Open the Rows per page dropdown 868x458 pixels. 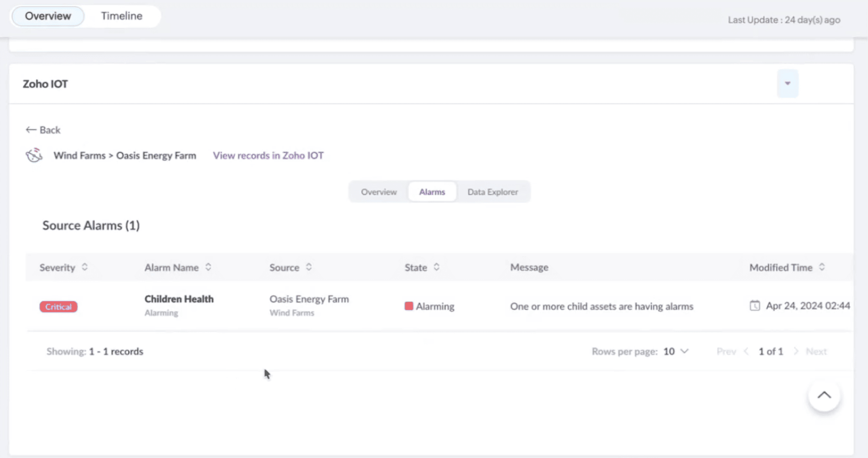pyautogui.click(x=676, y=351)
